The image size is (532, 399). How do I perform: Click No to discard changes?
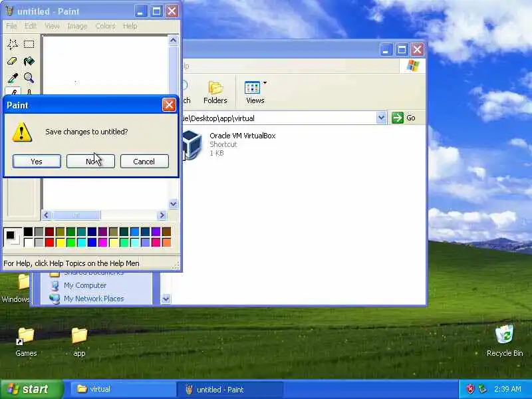pos(90,162)
